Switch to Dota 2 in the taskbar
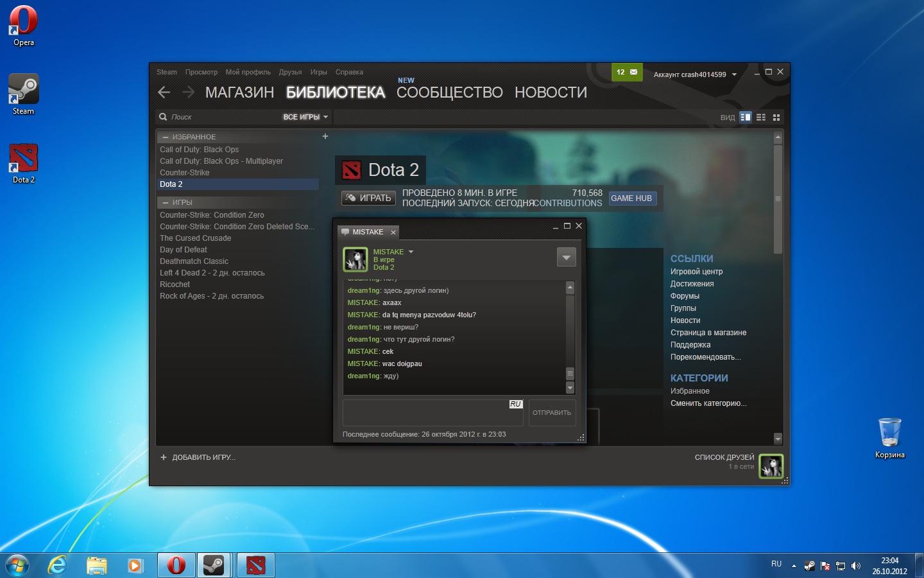The image size is (924, 578). (255, 565)
